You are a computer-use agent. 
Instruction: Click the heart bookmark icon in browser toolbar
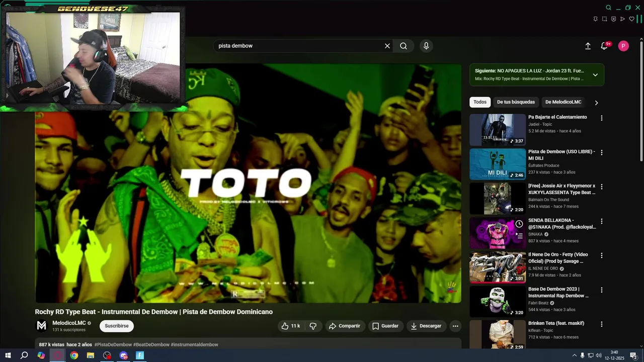pos(631,19)
